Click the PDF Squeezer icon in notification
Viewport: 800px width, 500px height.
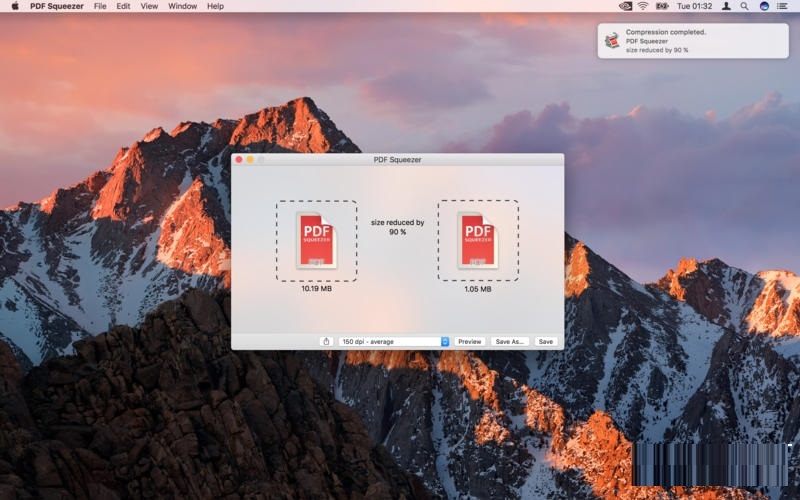pyautogui.click(x=612, y=41)
